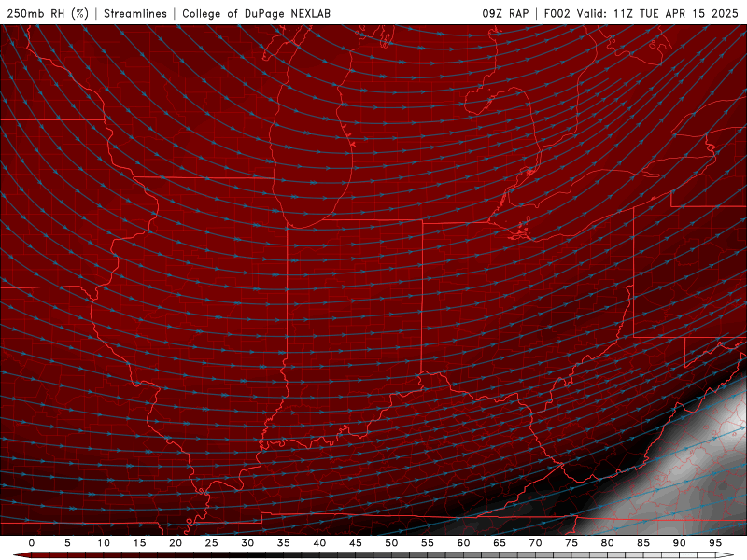
Task: Click the "95" value on color scale
Action: point(715,543)
